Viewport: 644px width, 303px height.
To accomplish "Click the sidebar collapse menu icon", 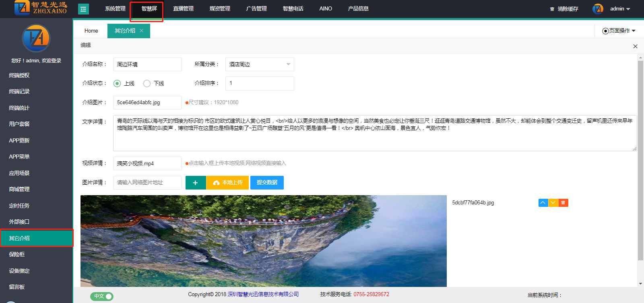I will [83, 9].
